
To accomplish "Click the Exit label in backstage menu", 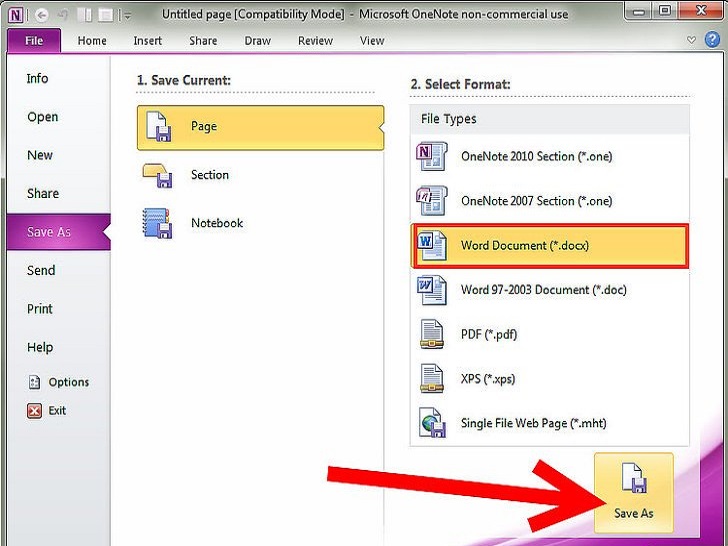I will point(57,411).
